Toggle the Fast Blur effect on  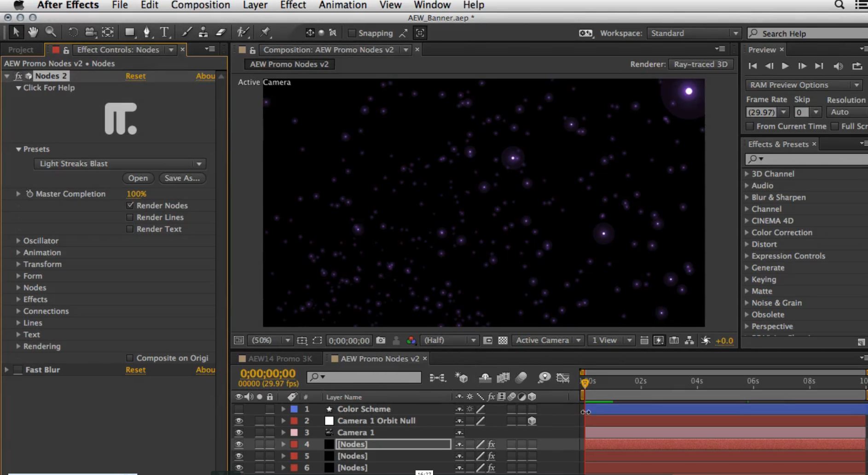coord(18,370)
